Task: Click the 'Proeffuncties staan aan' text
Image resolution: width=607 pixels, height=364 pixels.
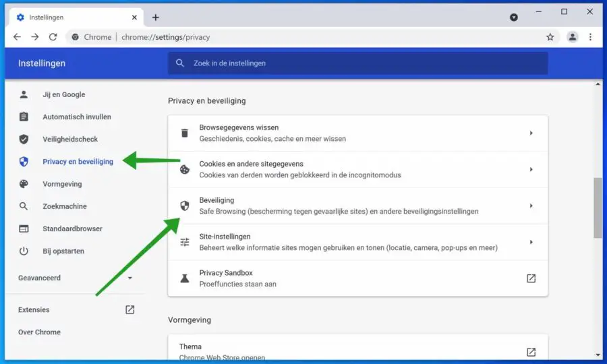Action: (237, 284)
